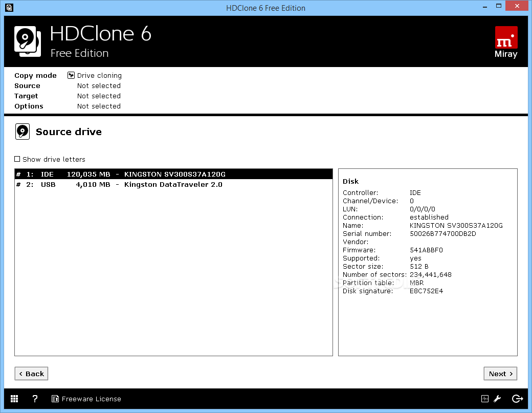This screenshot has height=413, width=532.
Task: Click the Source 'Not selected' value
Action: tap(99, 86)
